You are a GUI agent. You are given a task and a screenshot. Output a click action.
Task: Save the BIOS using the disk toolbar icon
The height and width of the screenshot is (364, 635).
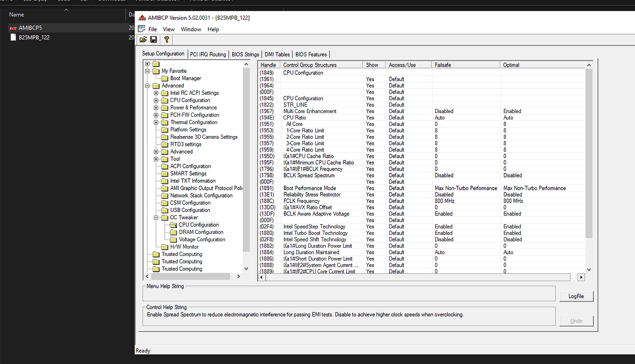click(x=153, y=39)
